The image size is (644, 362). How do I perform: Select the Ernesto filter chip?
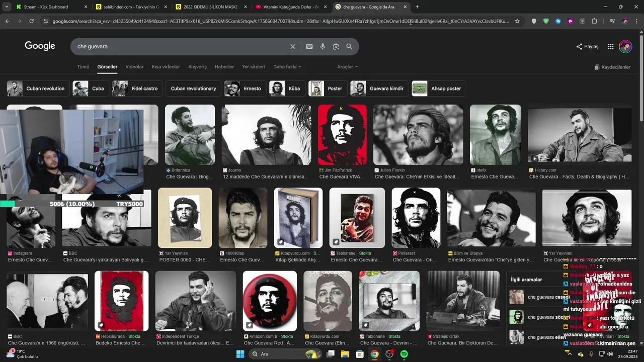(x=245, y=88)
